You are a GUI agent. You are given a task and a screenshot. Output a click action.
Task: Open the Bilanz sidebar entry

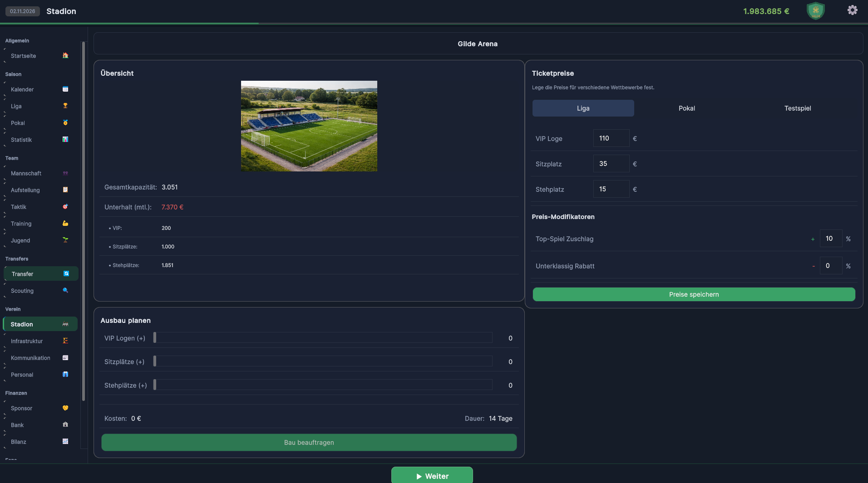point(40,442)
